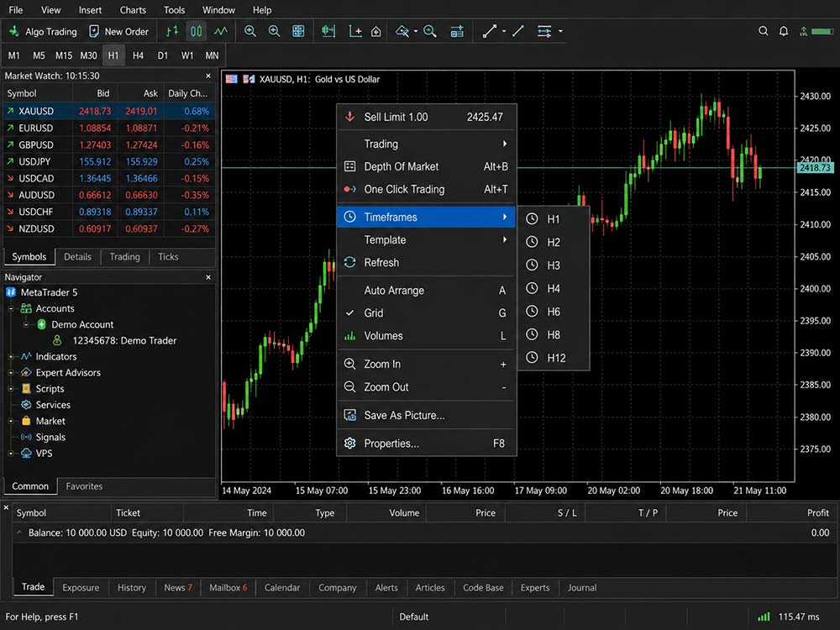
Task: Open the Insert menu
Action: click(x=90, y=9)
